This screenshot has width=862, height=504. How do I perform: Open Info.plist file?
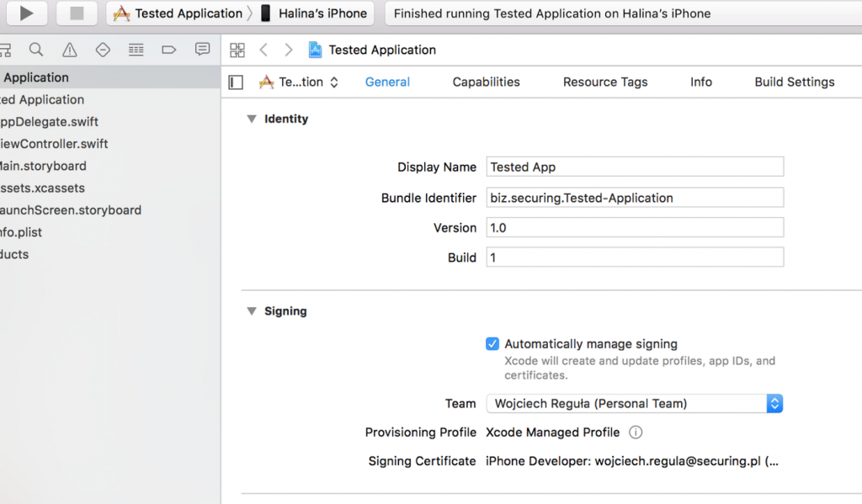coord(110,232)
